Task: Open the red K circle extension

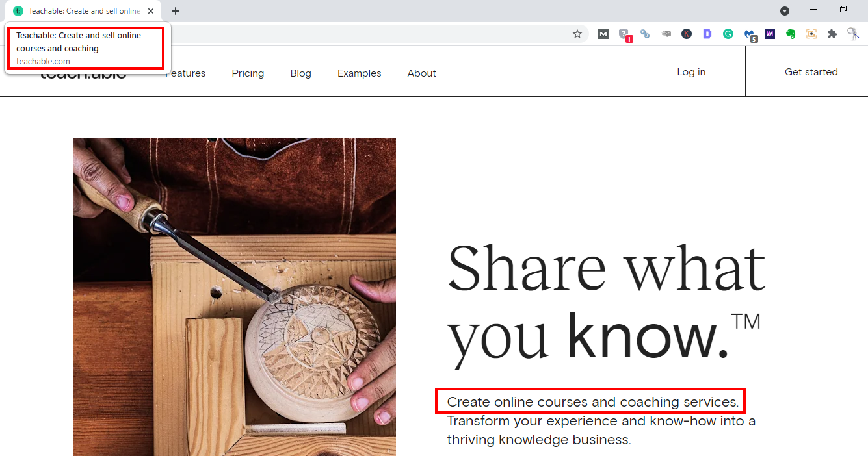Action: pos(687,34)
